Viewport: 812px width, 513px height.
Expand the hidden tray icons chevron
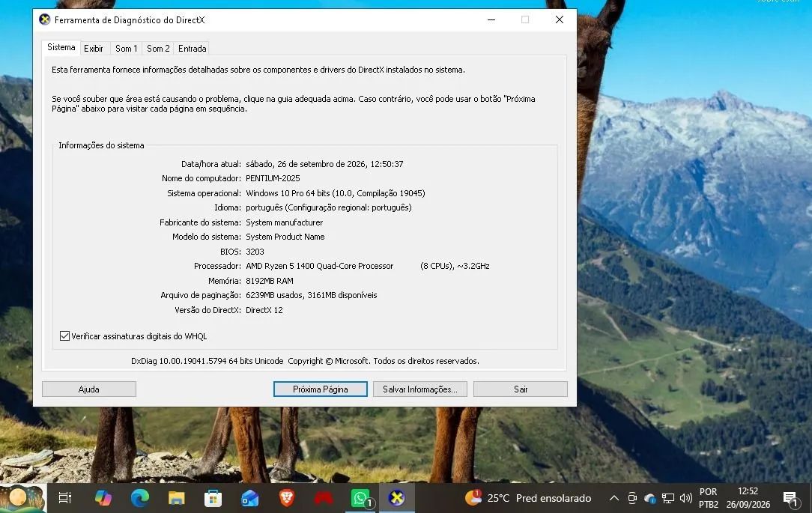pos(614,498)
